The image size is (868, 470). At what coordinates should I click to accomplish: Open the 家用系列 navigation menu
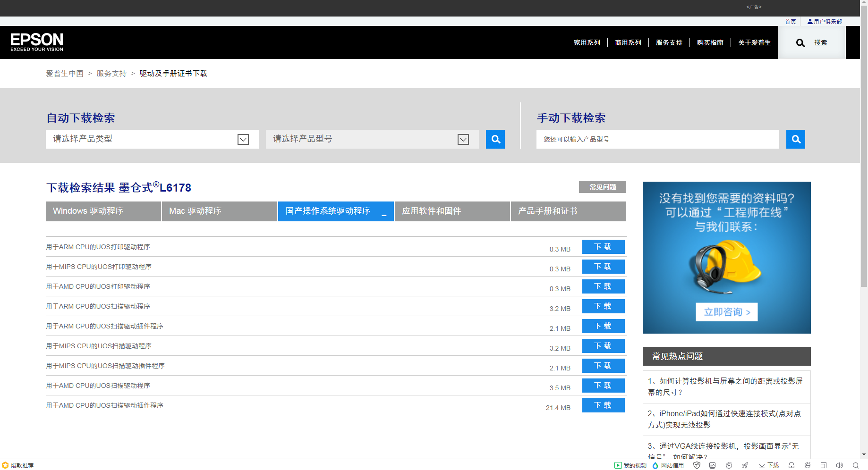click(587, 42)
